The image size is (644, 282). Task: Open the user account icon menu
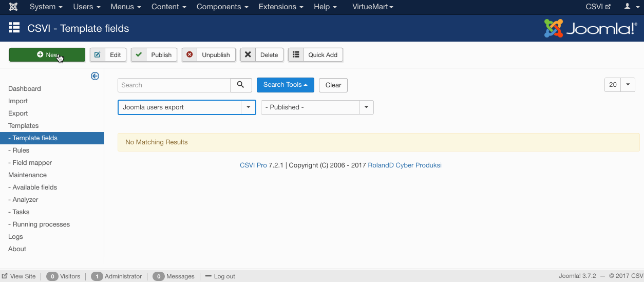coord(630,7)
